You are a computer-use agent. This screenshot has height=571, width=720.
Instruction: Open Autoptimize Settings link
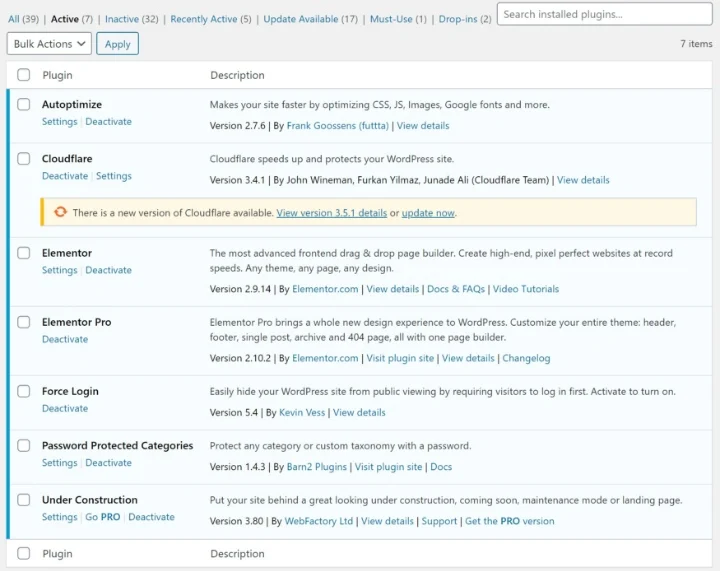pos(59,122)
